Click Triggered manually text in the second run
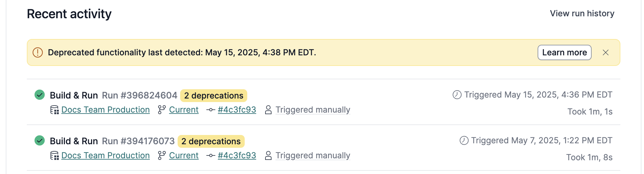This screenshot has width=644, height=174. (x=313, y=156)
